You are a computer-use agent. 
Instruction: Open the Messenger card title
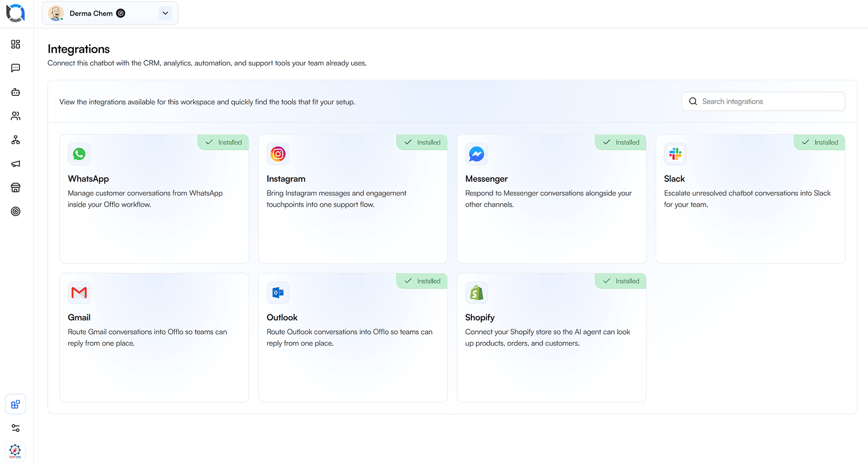pos(487,179)
